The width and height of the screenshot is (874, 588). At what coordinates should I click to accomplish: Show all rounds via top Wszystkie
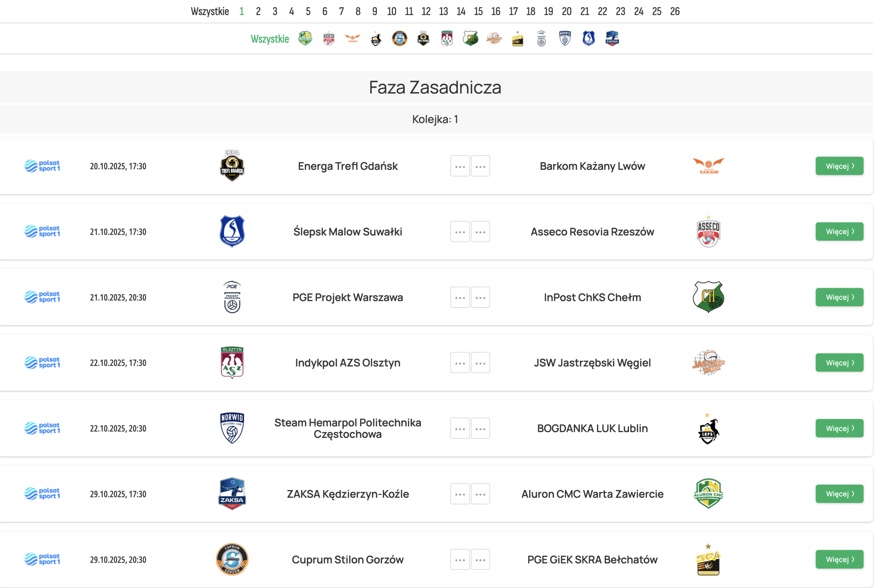(209, 12)
